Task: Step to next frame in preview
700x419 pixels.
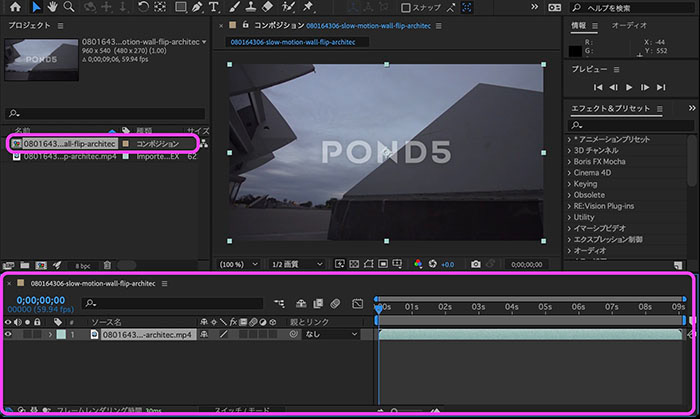Action: 645,87
